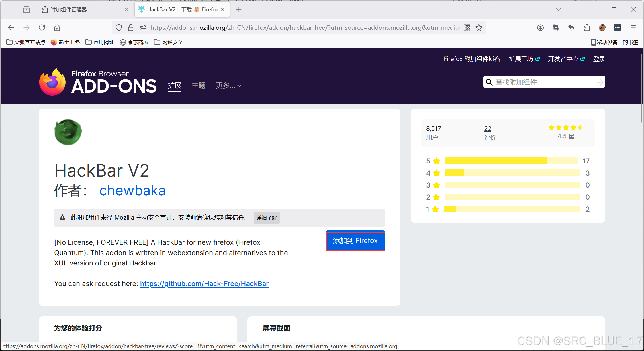644x351 pixels.
Task: Reload the current page
Action: click(x=42, y=28)
